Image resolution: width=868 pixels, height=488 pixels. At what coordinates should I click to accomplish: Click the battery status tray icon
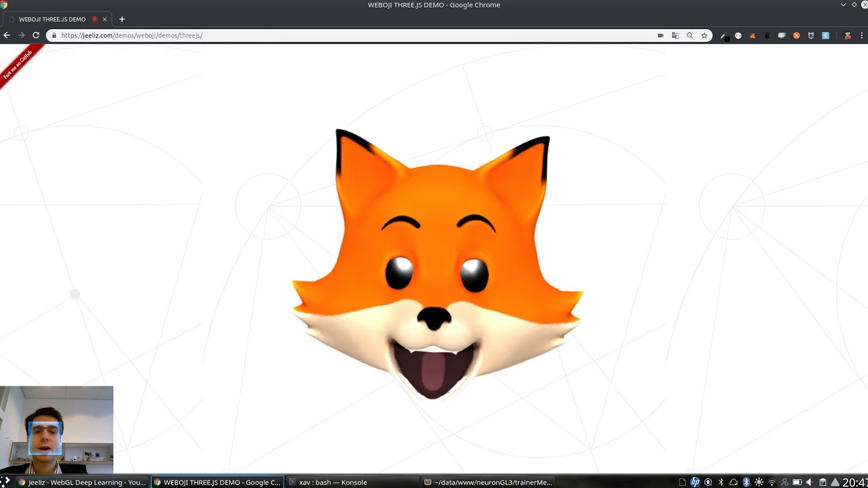pos(797,482)
